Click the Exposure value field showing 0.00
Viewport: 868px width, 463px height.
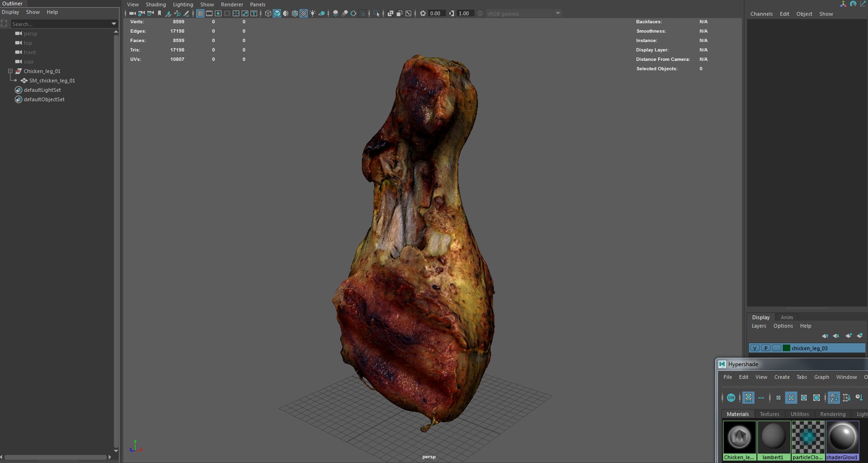pyautogui.click(x=437, y=14)
